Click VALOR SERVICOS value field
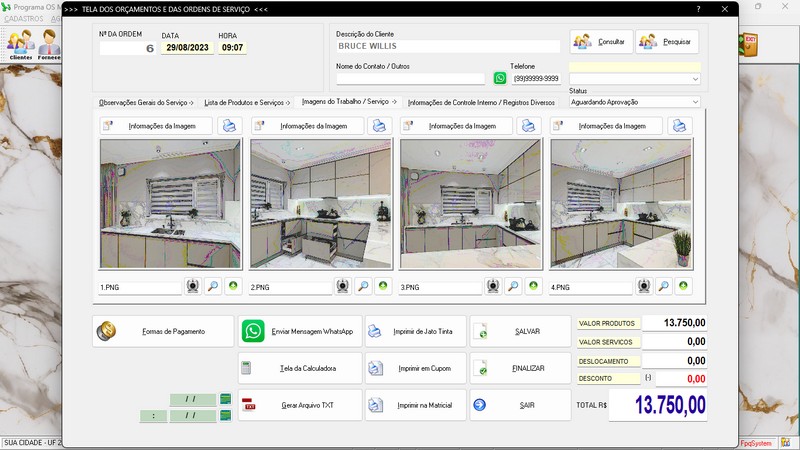 tap(674, 342)
